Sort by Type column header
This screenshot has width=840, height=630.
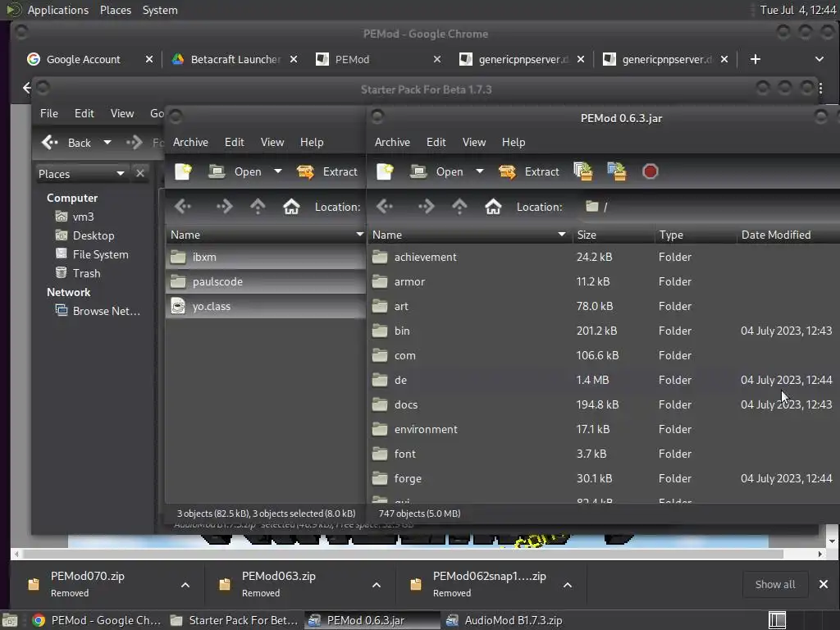[x=696, y=235]
